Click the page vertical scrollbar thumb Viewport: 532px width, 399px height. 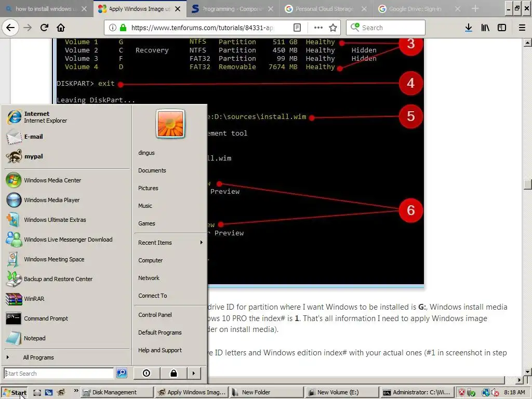coord(528,184)
